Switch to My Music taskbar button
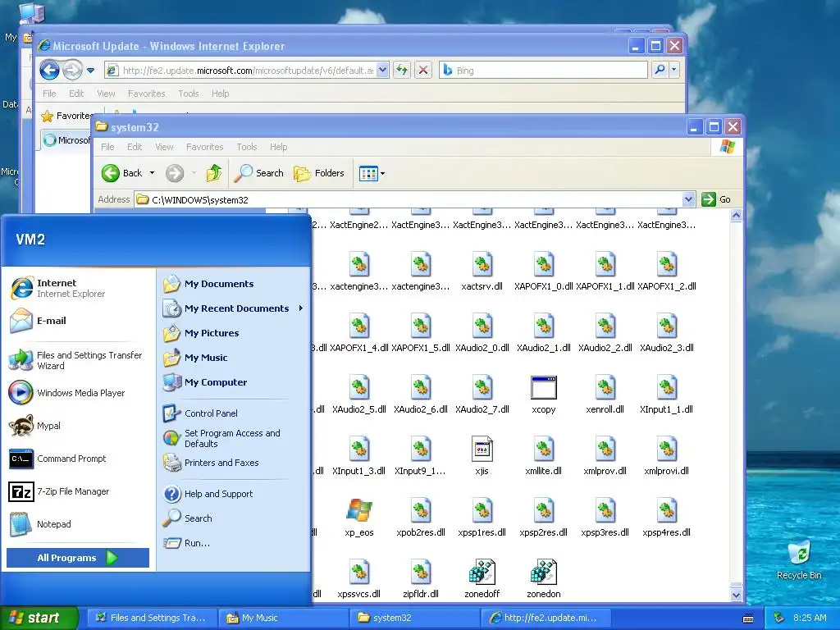Viewport: 840px width, 630px height. [282, 618]
